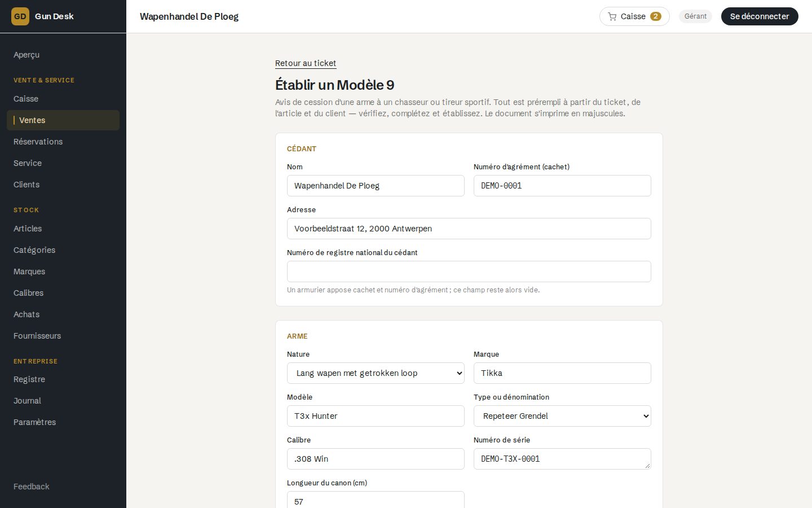
Task: Click the Numéro de série text area
Action: 562,459
